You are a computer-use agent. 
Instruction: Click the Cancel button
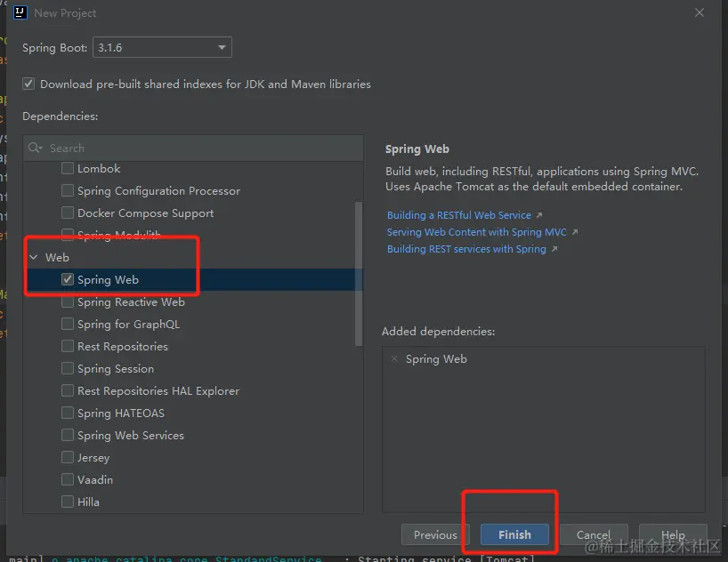coord(594,534)
